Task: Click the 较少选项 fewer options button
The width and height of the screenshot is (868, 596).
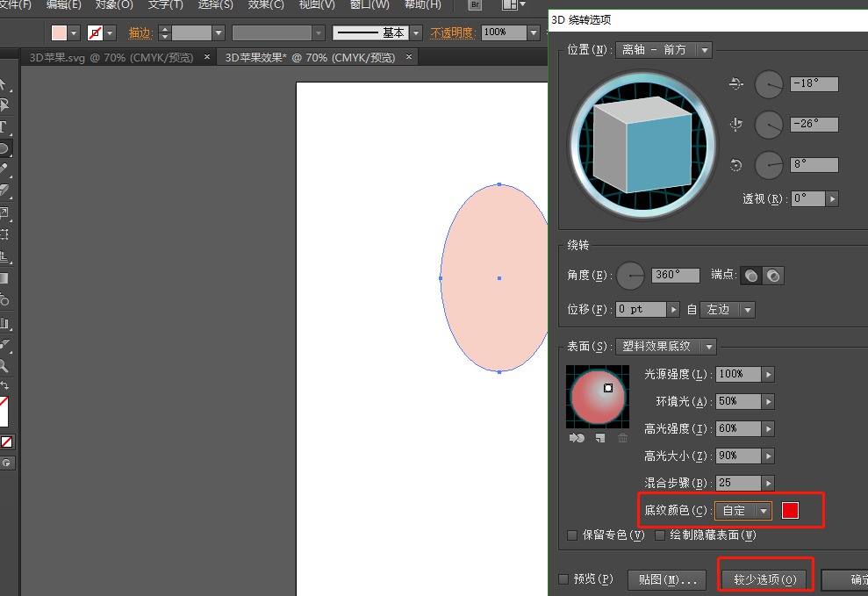Action: 764,578
